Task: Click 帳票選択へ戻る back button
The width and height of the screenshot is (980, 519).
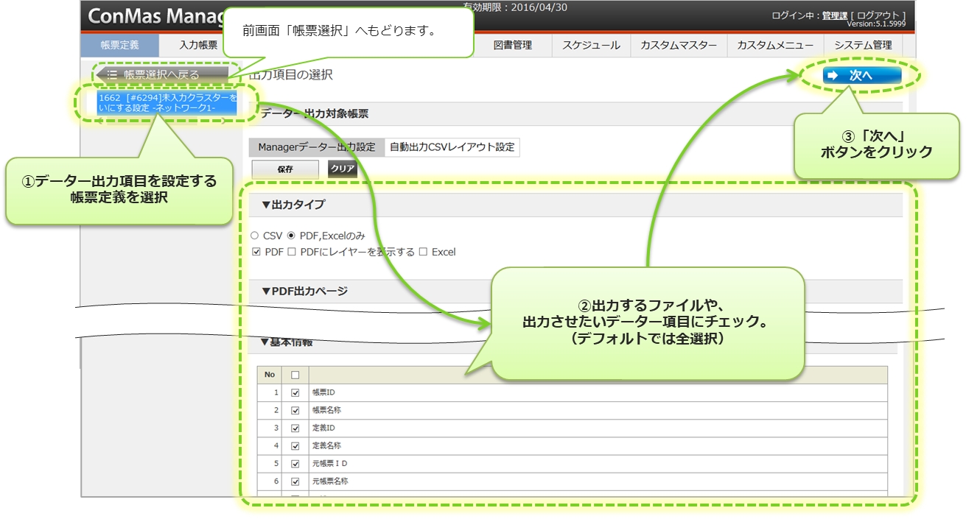Action: (161, 74)
